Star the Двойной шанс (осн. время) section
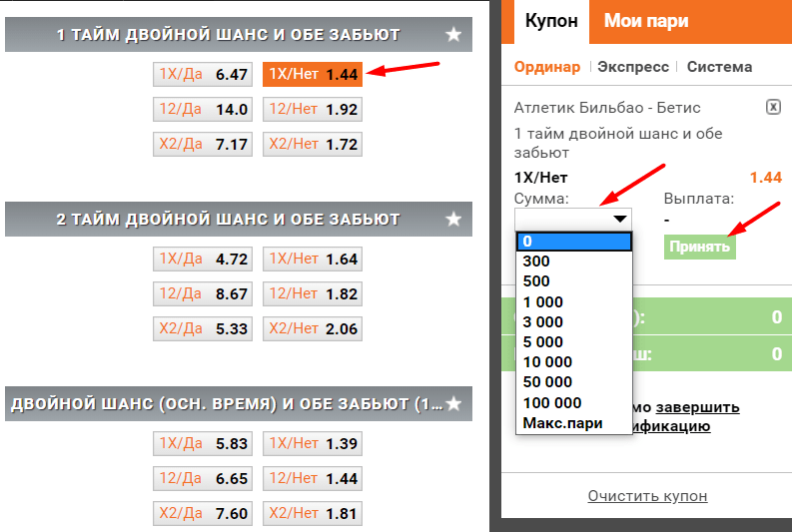The width and height of the screenshot is (792, 532). (453, 404)
